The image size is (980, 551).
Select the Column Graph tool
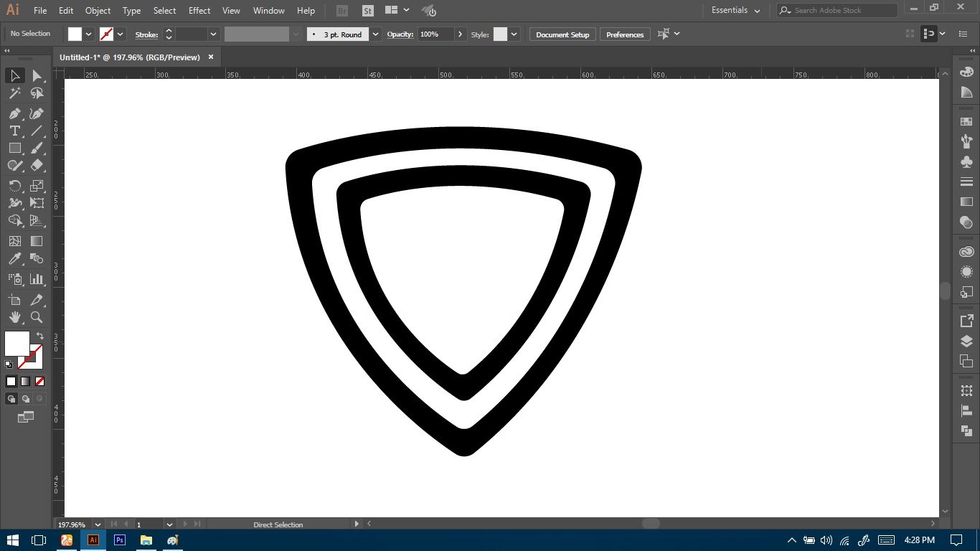(x=37, y=278)
